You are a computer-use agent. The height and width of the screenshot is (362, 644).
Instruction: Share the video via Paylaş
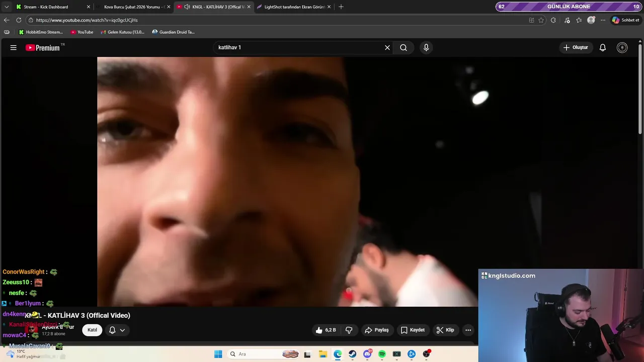pyautogui.click(x=377, y=330)
